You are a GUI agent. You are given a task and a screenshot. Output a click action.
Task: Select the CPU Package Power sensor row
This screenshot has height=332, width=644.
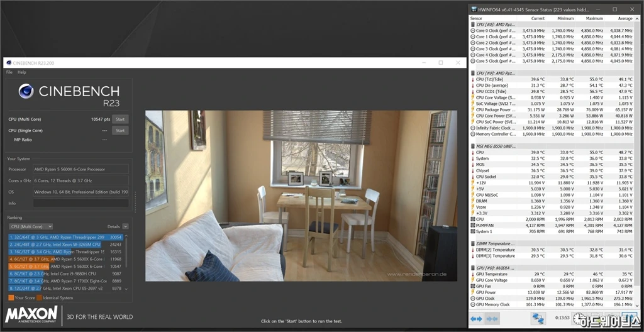click(552, 109)
